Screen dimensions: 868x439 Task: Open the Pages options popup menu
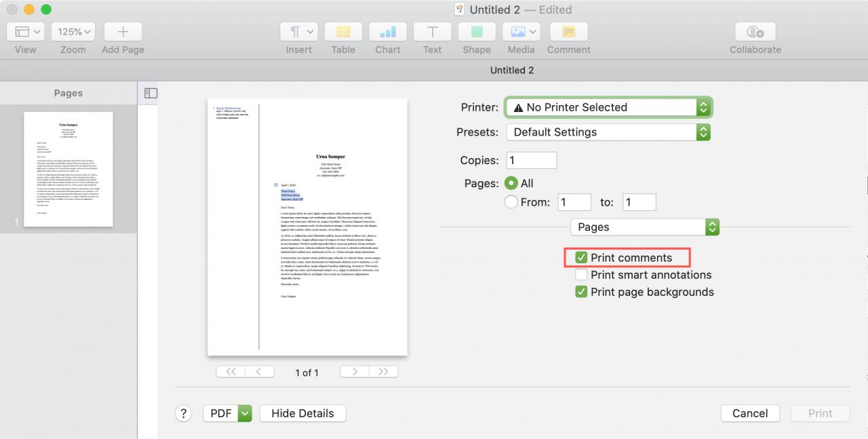pos(644,227)
